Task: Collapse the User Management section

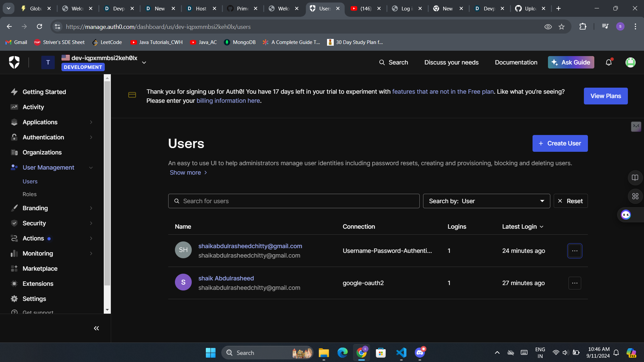Action: [52, 168]
